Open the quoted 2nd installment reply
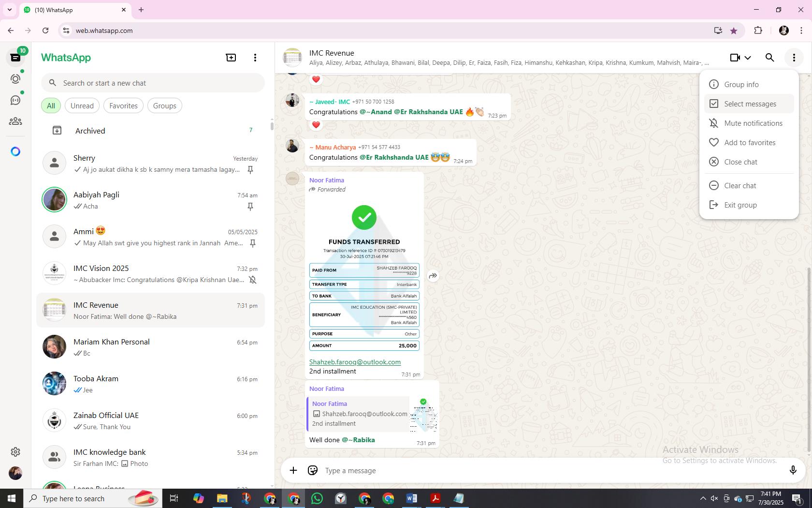Viewport: 812px width, 508px height. click(x=372, y=414)
